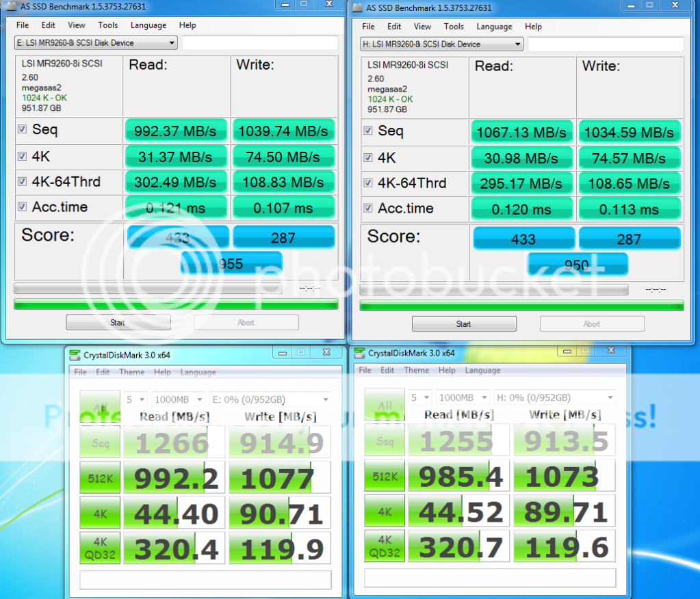Toggle 4K-64Thrd checkbox in AS SSD H: window
700x599 pixels.
[x=368, y=183]
